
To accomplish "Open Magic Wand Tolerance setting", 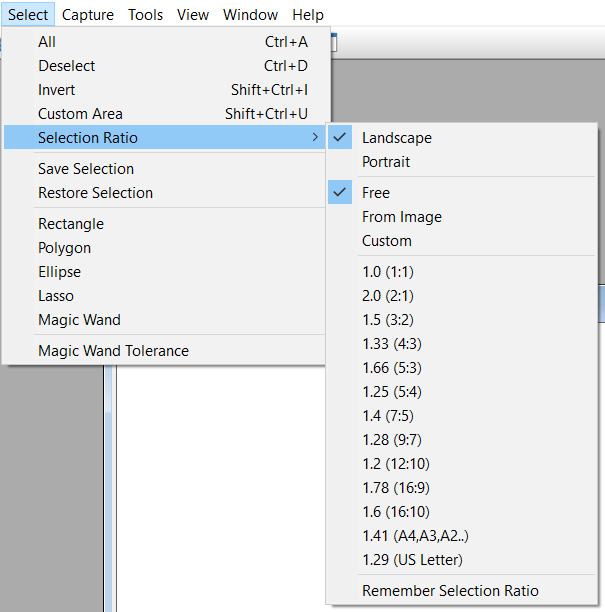I will (x=113, y=351).
